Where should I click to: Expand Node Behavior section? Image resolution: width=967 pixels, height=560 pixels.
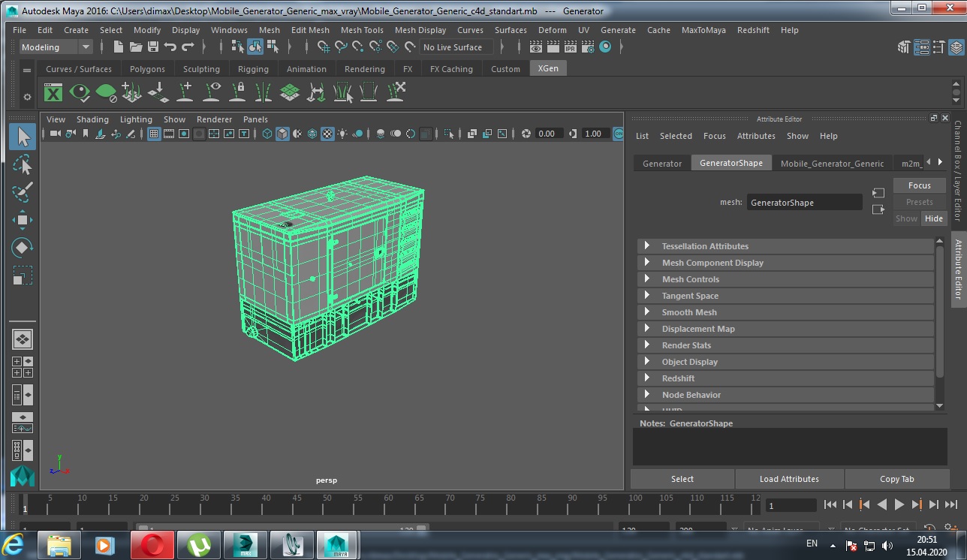tap(786, 395)
